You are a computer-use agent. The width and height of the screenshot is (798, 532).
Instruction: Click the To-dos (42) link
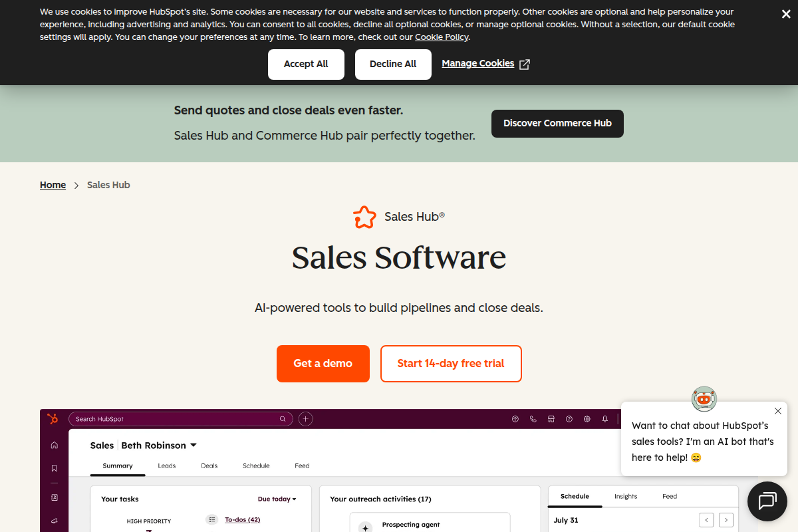point(243,520)
